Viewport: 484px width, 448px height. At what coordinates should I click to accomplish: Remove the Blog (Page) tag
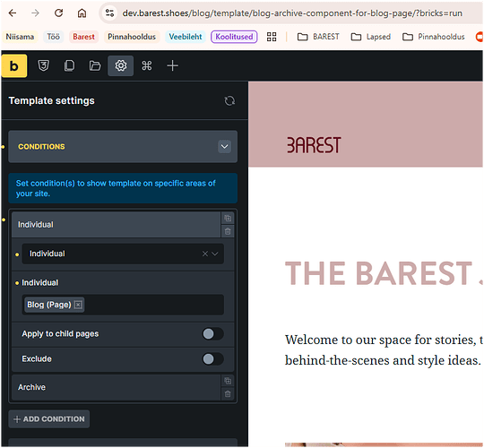(x=78, y=305)
